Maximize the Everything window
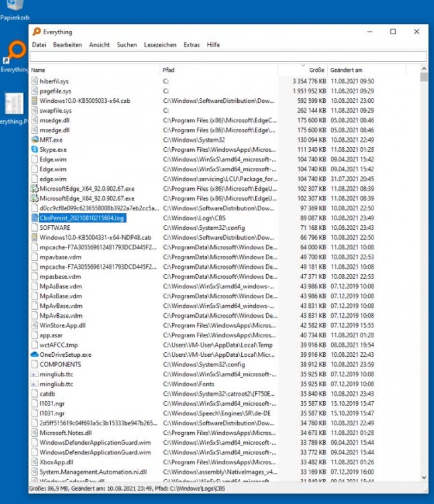 pyautogui.click(x=393, y=32)
